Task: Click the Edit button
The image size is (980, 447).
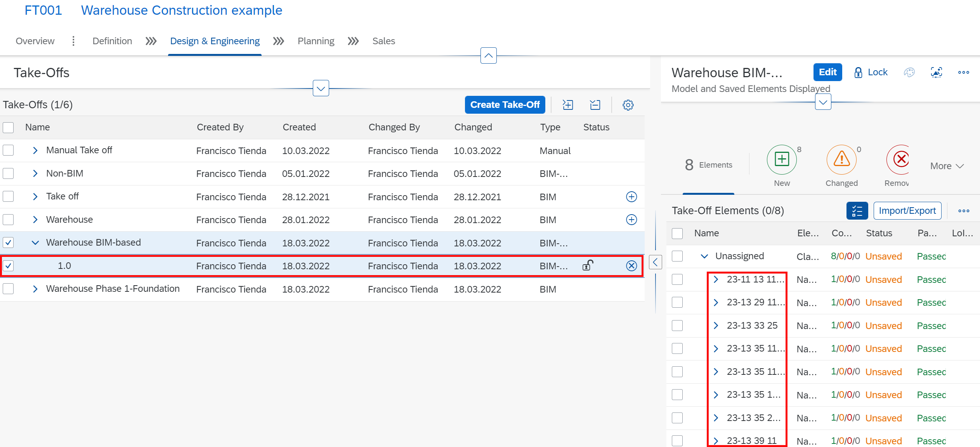Action: coord(827,72)
